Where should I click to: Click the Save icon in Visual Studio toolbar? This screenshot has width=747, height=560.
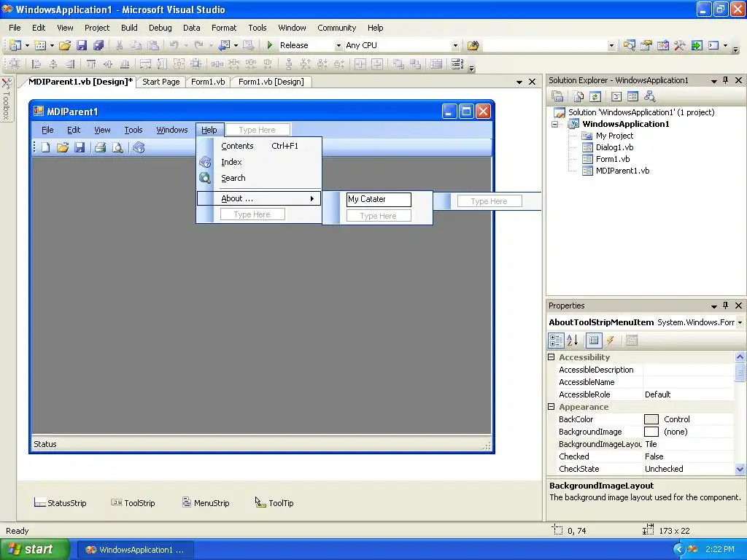[x=82, y=45]
